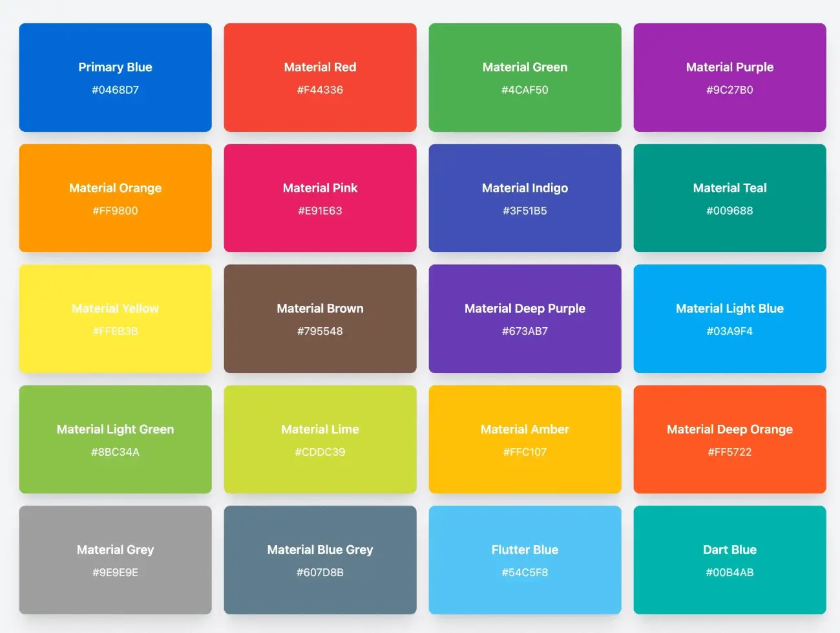Select the #673AB7 hex value
The image size is (840, 633).
tap(525, 331)
